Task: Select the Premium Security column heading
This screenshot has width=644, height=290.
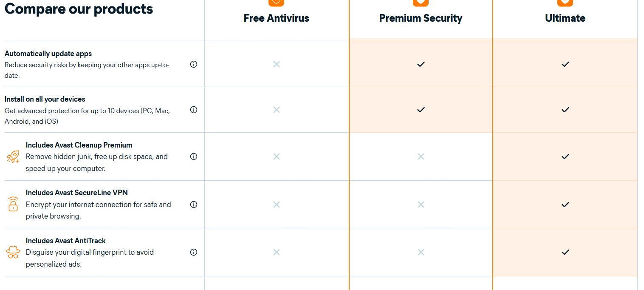Action: [x=421, y=18]
